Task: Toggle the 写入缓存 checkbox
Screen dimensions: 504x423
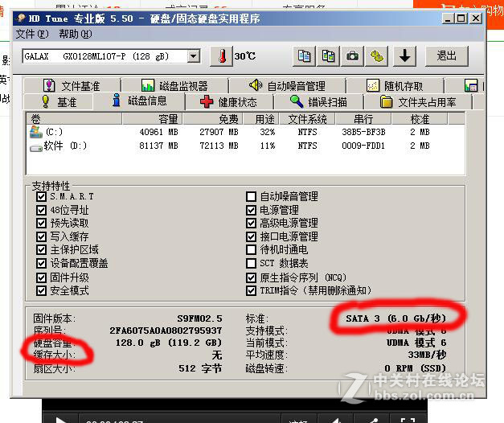Action: pos(41,236)
